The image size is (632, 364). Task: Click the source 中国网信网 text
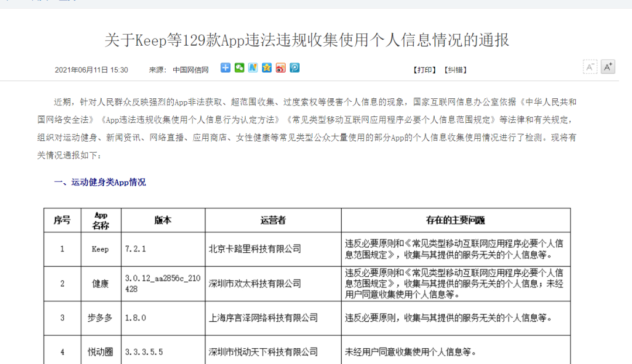(x=191, y=70)
